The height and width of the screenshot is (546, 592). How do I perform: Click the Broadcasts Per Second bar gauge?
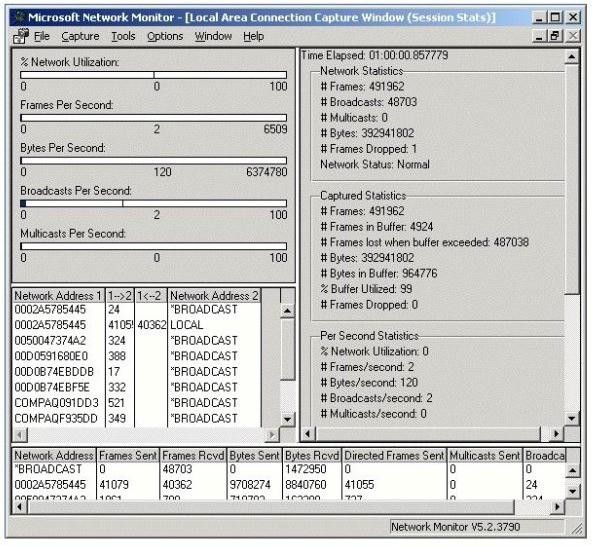click(x=153, y=204)
